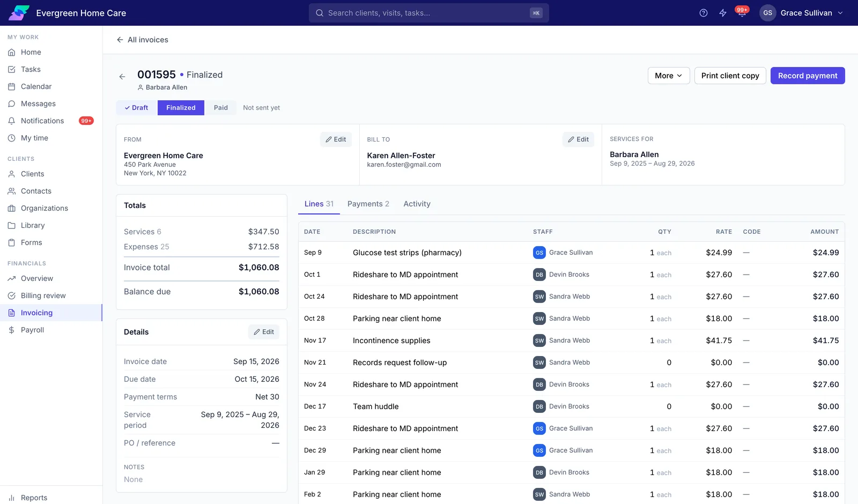858x504 pixels.
Task: Click the back arrow beside invoice 001595
Action: [x=122, y=77]
